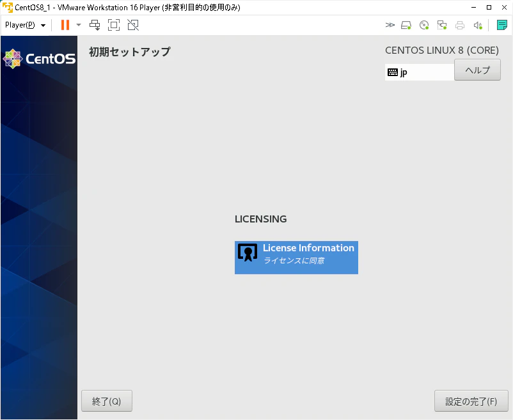Click the license certificate icon
This screenshot has height=420, width=513.
click(x=248, y=253)
